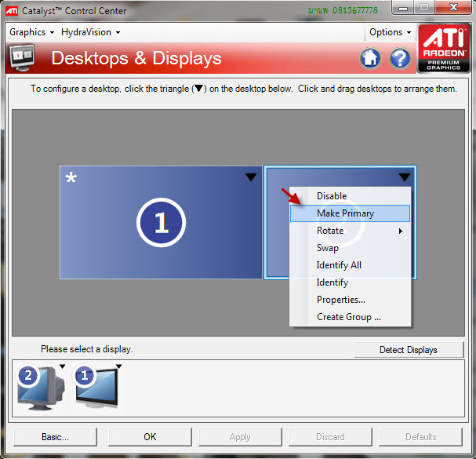Click the Apply button
This screenshot has width=476, height=459.
(240, 437)
